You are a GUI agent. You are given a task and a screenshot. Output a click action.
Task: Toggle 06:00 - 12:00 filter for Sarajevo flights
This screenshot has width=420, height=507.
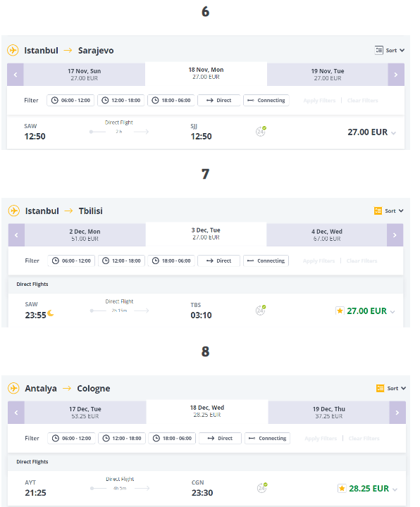click(x=70, y=100)
